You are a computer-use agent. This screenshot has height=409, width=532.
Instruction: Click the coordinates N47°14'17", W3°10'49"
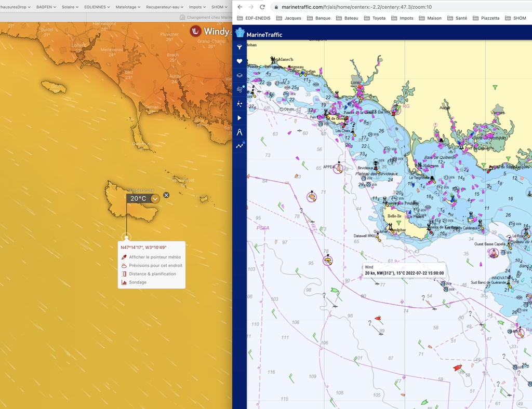[143, 248]
